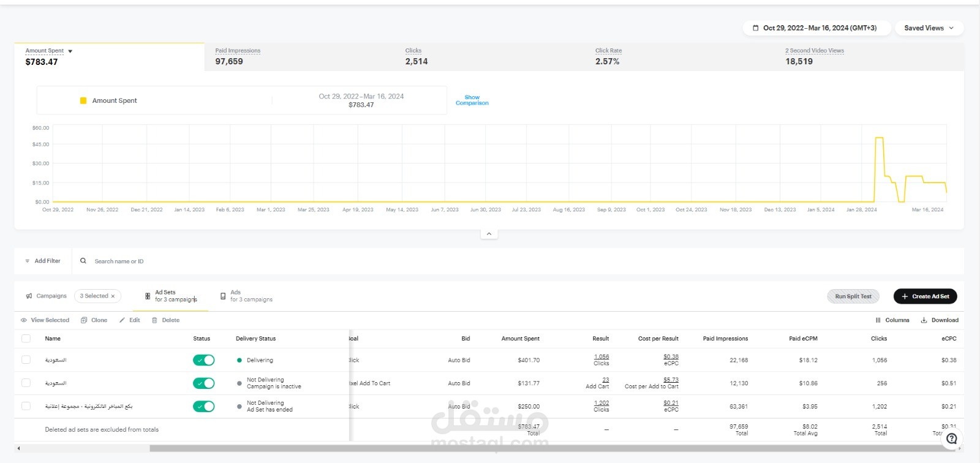Open the Saved Views dropdown
The width and height of the screenshot is (980, 463).
(929, 28)
